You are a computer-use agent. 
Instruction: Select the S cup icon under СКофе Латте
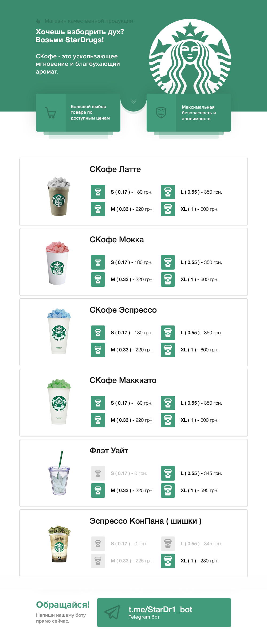98,192
